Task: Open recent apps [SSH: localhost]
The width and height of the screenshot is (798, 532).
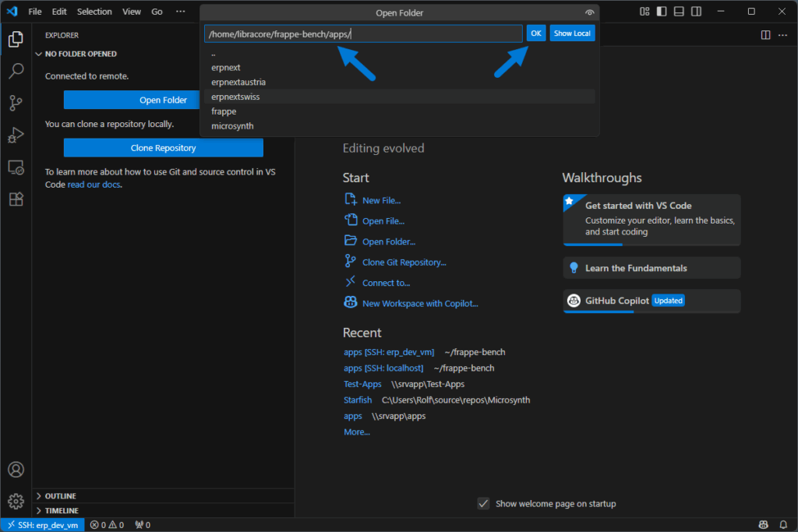Action: pos(383,368)
